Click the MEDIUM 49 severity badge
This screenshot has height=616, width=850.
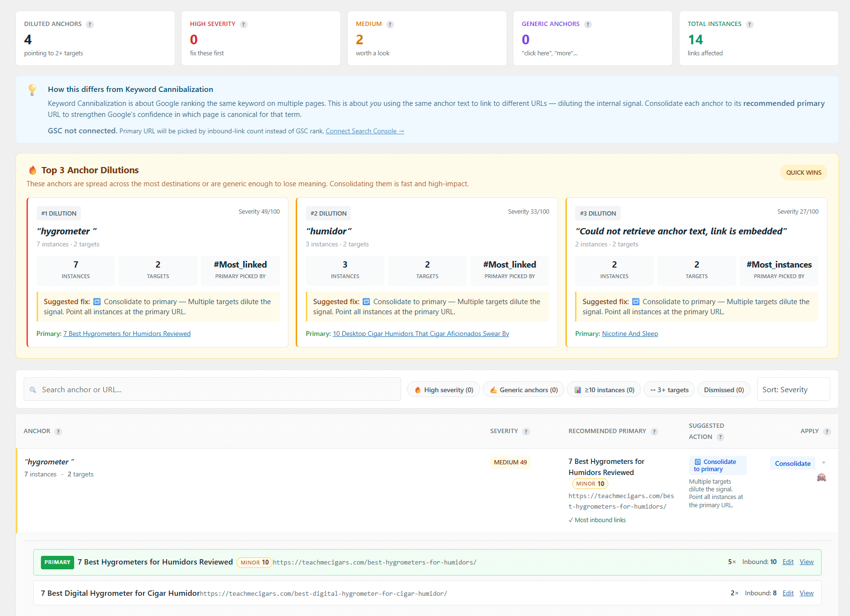[510, 462]
